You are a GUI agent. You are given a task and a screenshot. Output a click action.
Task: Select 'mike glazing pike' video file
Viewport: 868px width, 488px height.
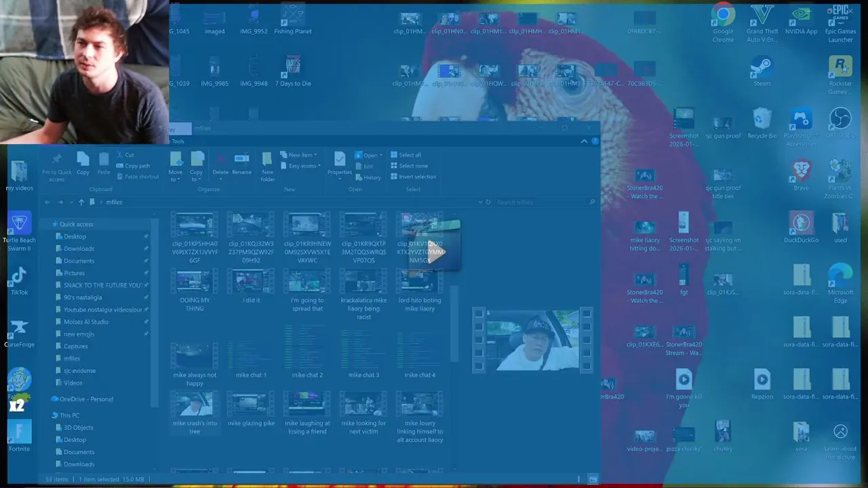[251, 409]
